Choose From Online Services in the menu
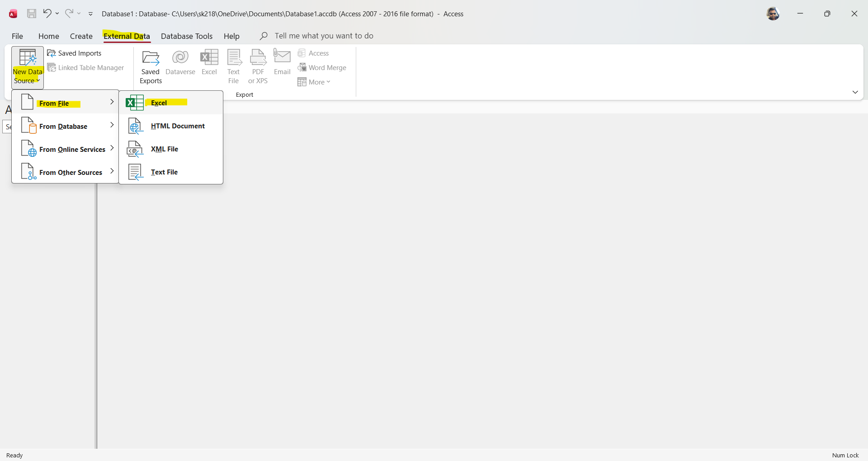868x461 pixels. click(66, 149)
